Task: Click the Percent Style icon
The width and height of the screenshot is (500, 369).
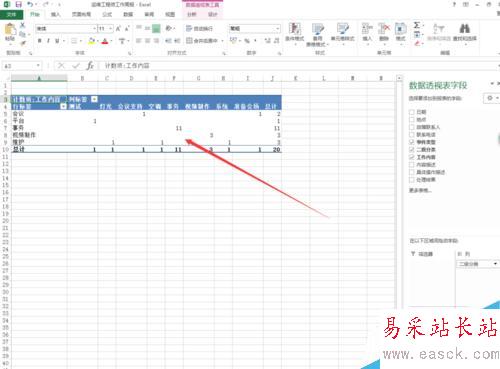Action: click(247, 41)
